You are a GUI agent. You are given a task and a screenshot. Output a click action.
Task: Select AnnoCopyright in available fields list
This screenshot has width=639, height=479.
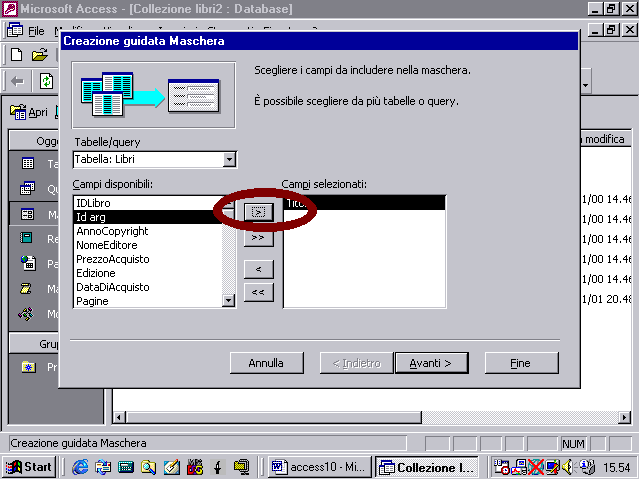148,231
